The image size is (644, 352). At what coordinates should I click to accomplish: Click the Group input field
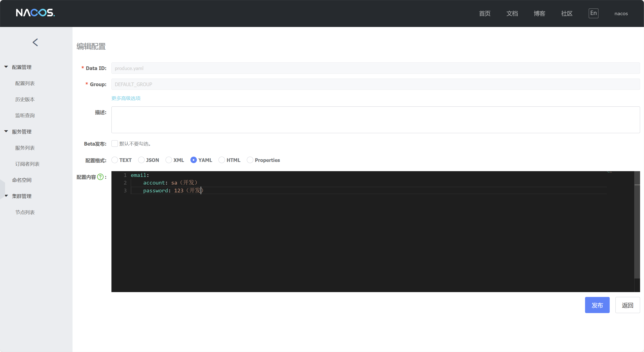[x=376, y=84]
